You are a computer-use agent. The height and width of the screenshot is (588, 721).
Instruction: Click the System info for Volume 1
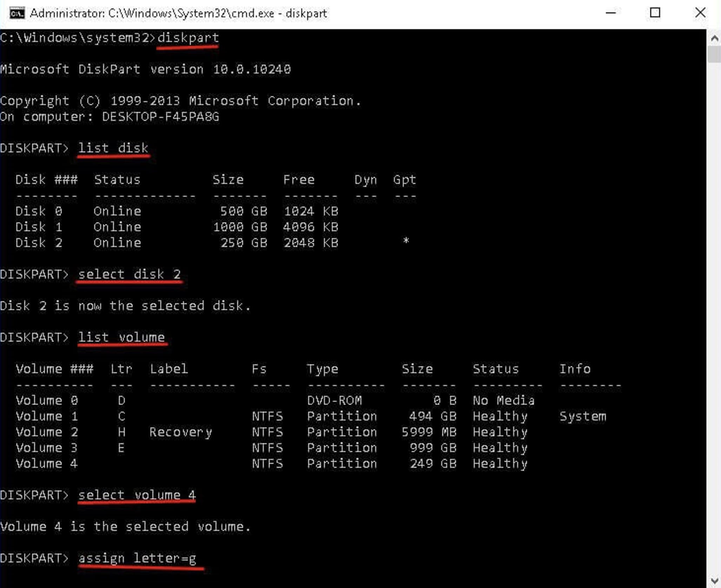[x=582, y=416]
